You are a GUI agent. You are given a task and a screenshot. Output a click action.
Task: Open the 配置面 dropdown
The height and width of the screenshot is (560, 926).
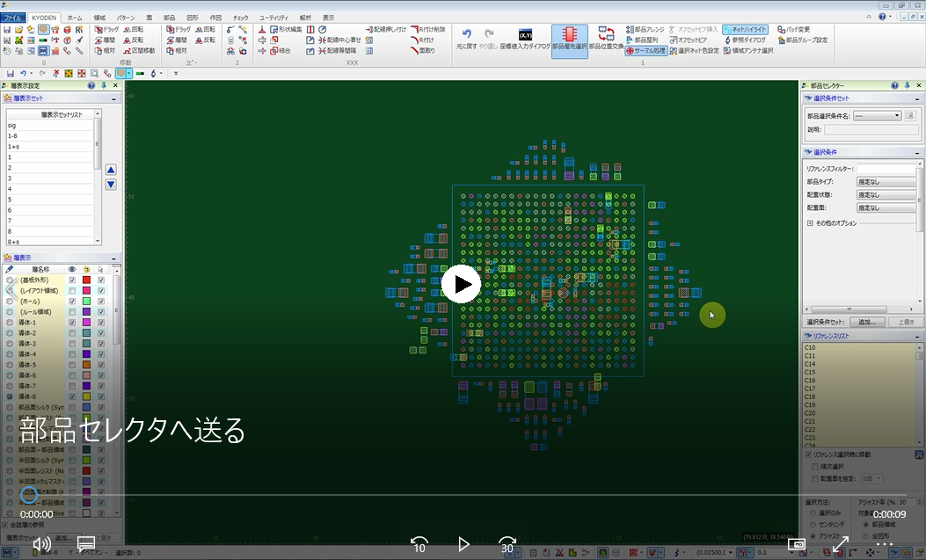886,207
